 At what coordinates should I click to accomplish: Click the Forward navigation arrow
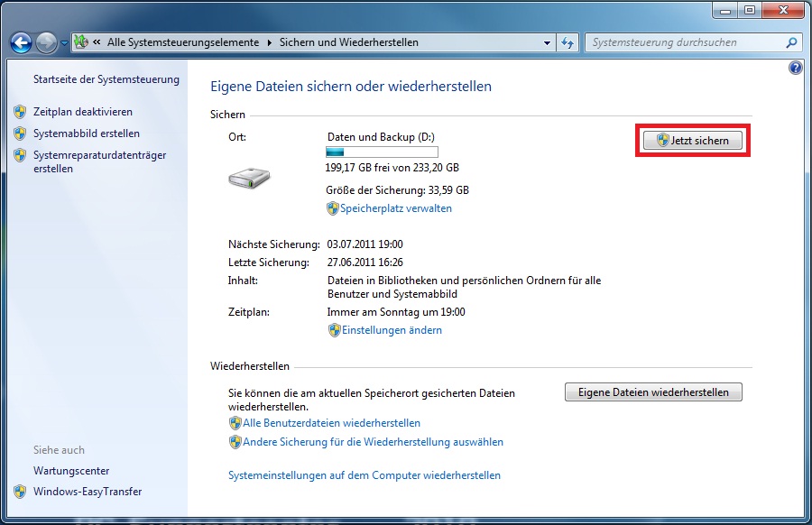[47, 43]
